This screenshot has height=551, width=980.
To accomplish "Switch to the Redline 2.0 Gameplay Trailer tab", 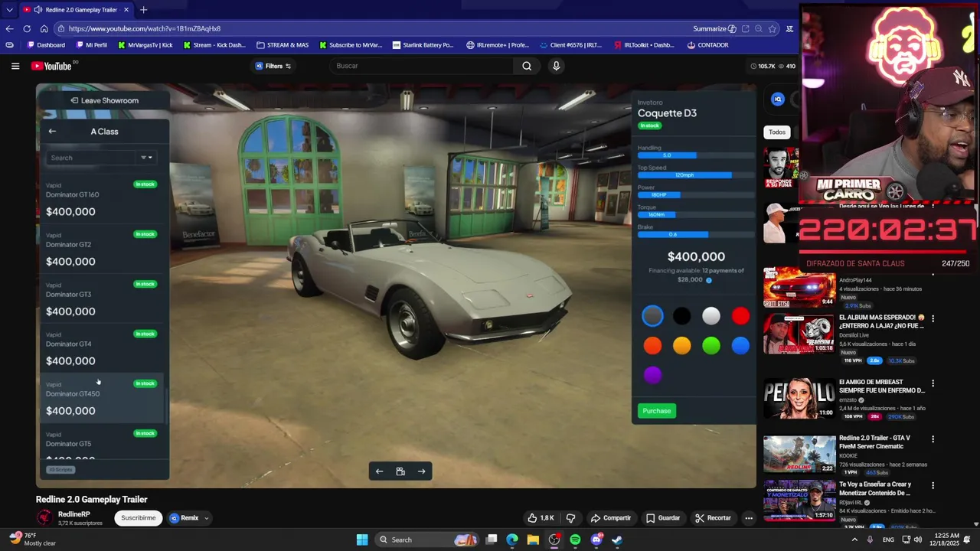I will point(77,10).
